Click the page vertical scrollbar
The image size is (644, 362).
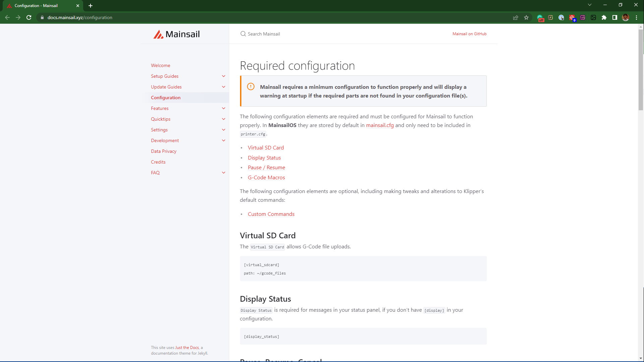tap(641, 70)
